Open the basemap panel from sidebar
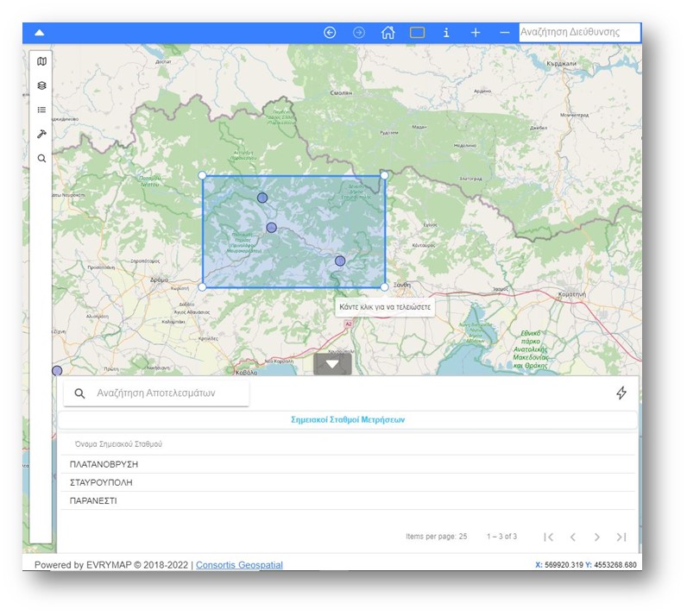This screenshot has height=616, width=687. [41, 61]
